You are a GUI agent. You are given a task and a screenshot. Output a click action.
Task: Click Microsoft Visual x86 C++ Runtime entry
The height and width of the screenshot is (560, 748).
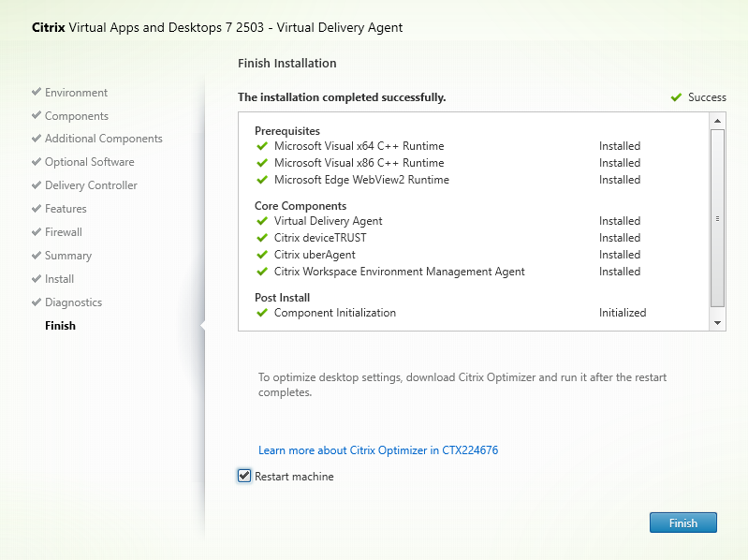359,163
